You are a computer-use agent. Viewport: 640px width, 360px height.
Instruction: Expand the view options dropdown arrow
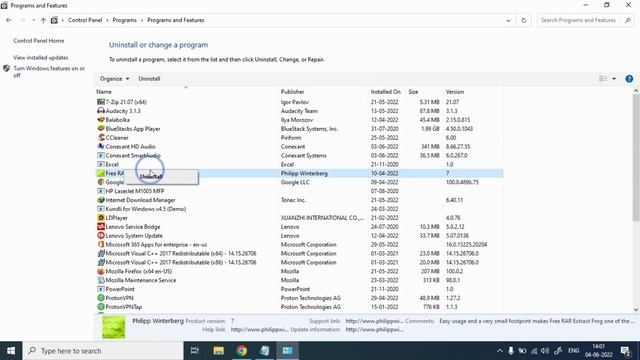coord(614,79)
